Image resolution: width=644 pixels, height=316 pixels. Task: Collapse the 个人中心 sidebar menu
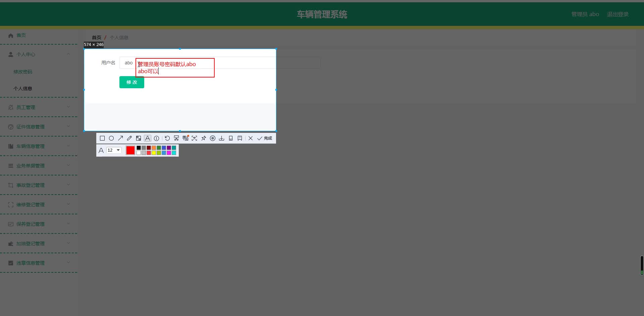click(39, 54)
